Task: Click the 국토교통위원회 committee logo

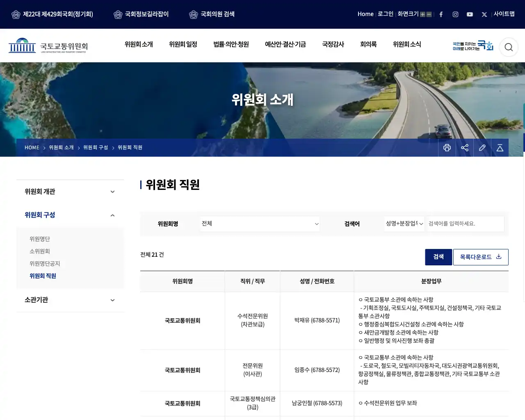Action: coord(48,46)
